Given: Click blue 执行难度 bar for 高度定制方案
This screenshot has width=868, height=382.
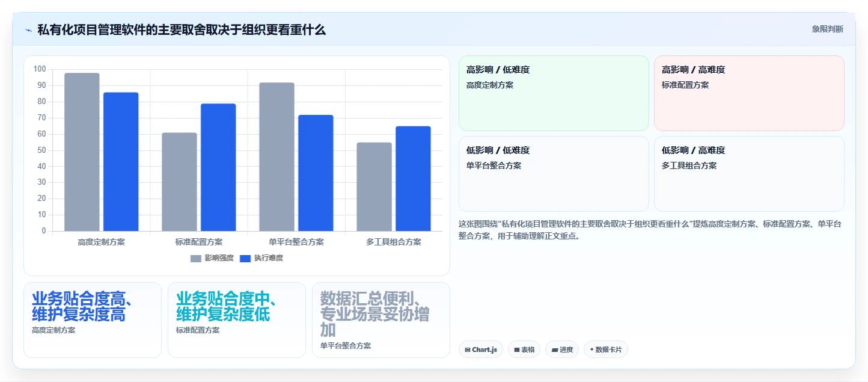Looking at the screenshot, I should (x=121, y=161).
